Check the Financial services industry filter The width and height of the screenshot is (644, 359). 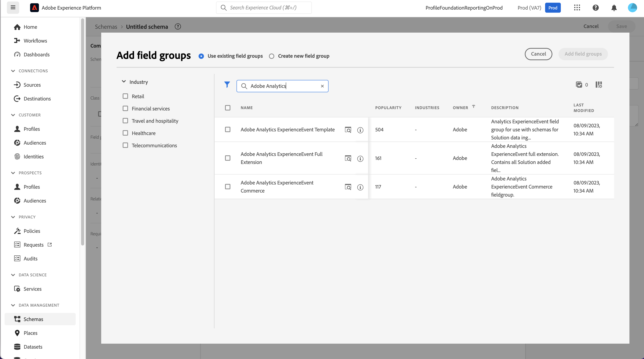click(x=125, y=109)
